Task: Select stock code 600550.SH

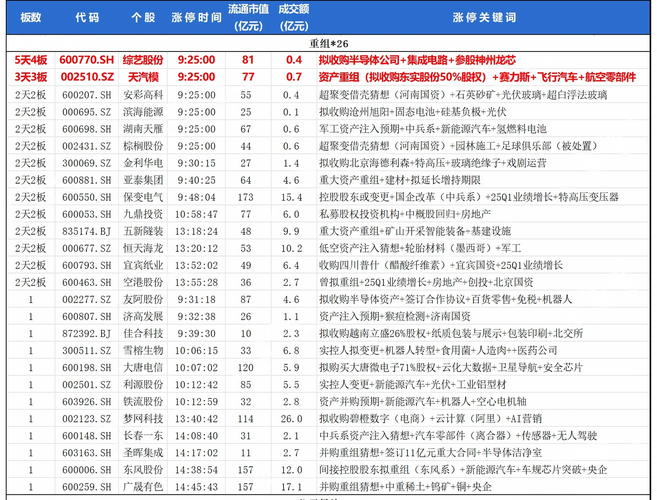Action: pyautogui.click(x=87, y=197)
